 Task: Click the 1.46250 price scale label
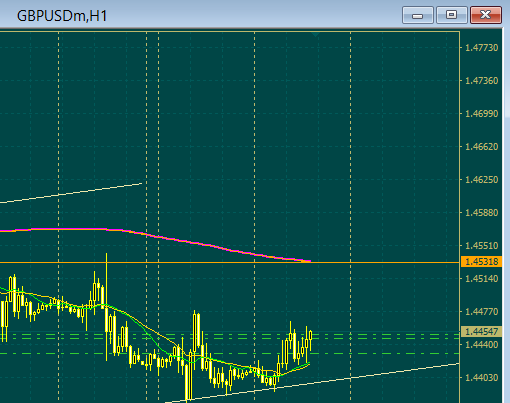(x=481, y=180)
